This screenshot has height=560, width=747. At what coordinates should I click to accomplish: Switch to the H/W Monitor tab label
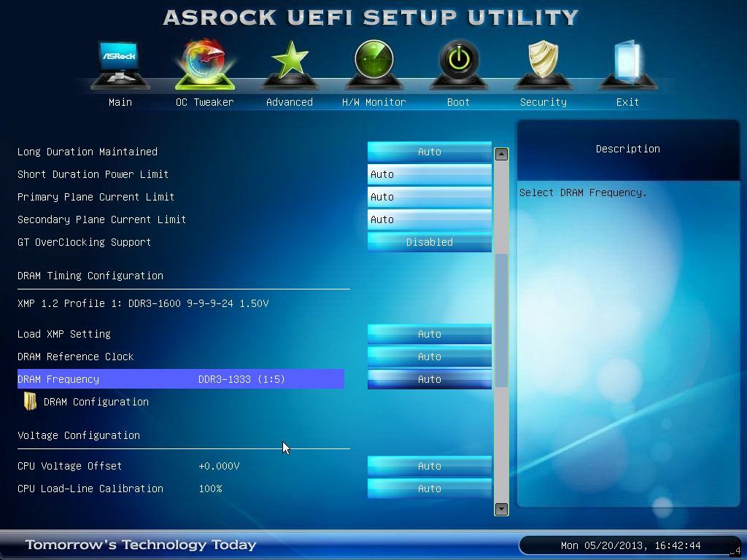(374, 102)
